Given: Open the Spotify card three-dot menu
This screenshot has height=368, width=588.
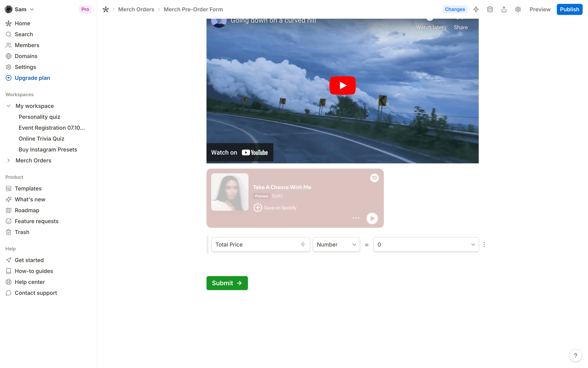Looking at the screenshot, I should point(356,218).
